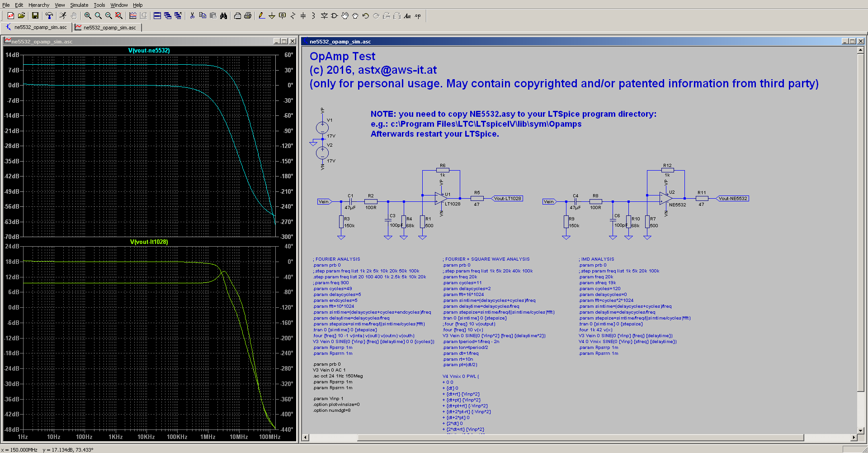Click the schematic horizontal scrollbar thumb
The image size is (868, 453).
coord(580,437)
